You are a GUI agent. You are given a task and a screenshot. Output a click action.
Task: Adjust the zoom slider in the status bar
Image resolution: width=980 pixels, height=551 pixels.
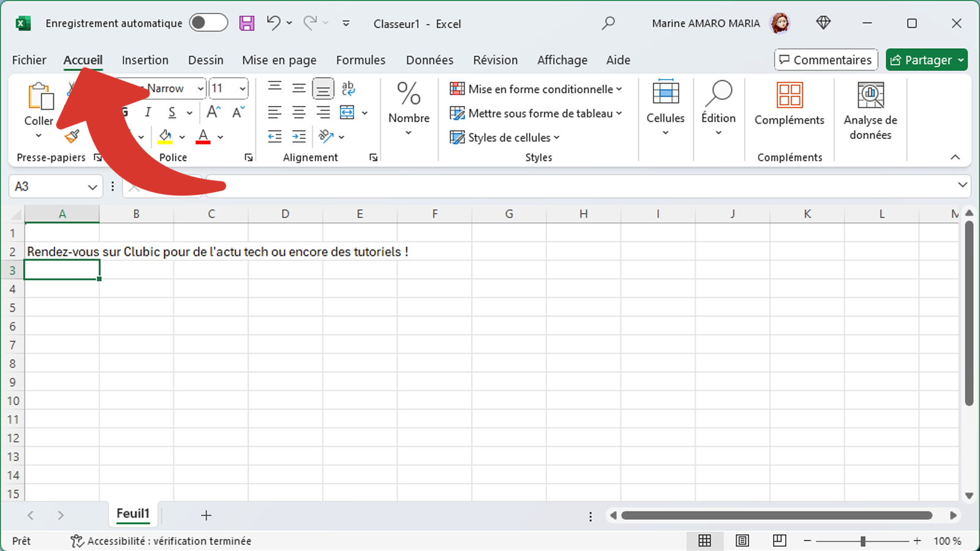tap(863, 541)
